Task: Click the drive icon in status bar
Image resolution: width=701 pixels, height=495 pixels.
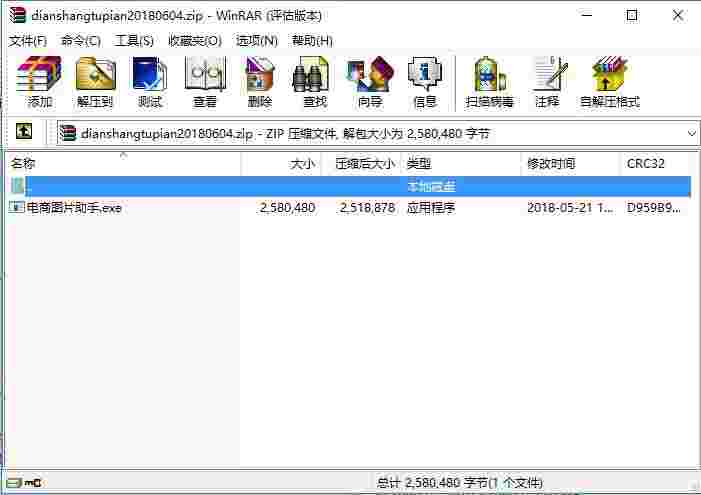Action: [15, 482]
